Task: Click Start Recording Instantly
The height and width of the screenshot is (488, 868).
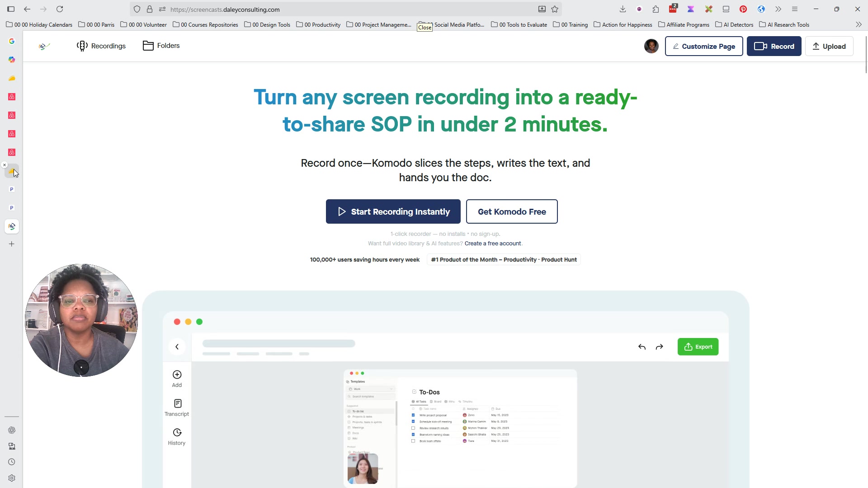Action: pos(393,211)
